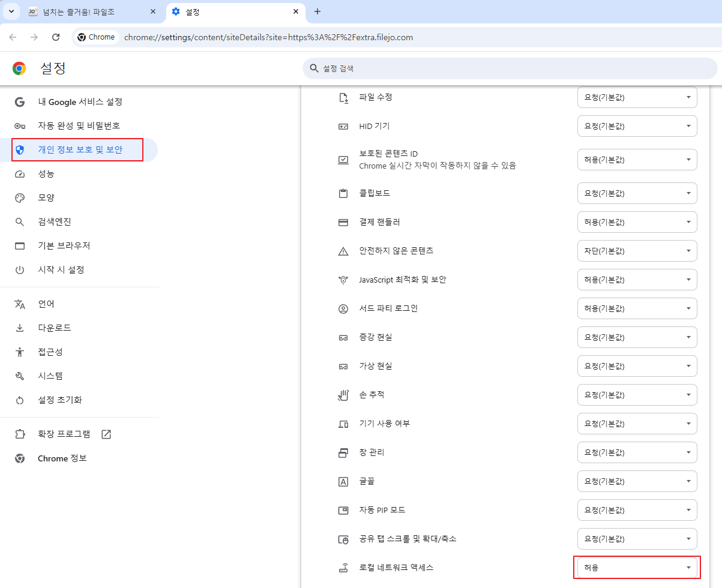Open the tab search chevron button
Viewport: 722px width, 588px height.
11,11
